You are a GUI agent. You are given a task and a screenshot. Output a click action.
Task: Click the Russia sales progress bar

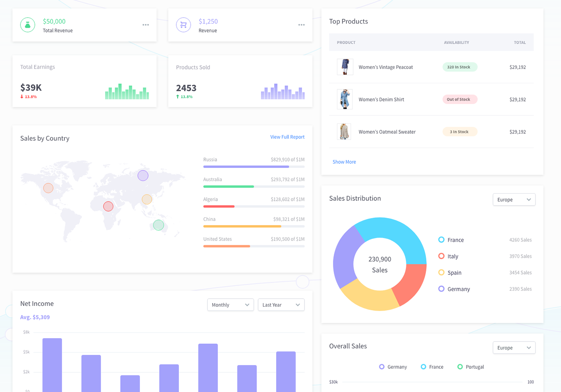pyautogui.click(x=254, y=166)
